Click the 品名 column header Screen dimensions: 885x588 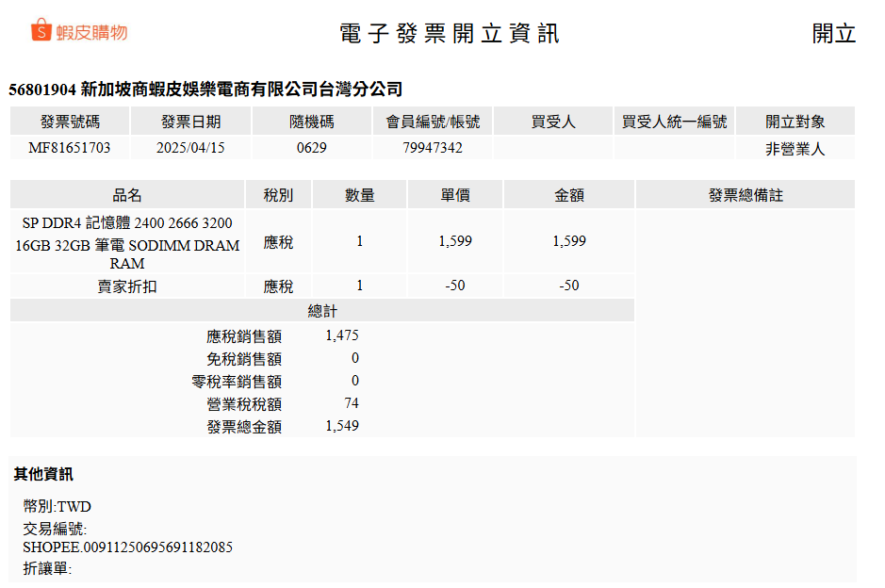pos(127,195)
